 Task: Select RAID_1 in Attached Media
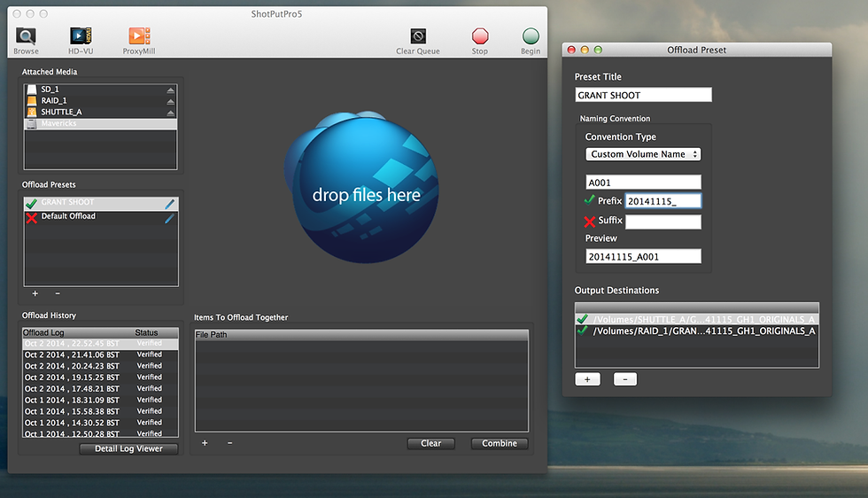100,101
